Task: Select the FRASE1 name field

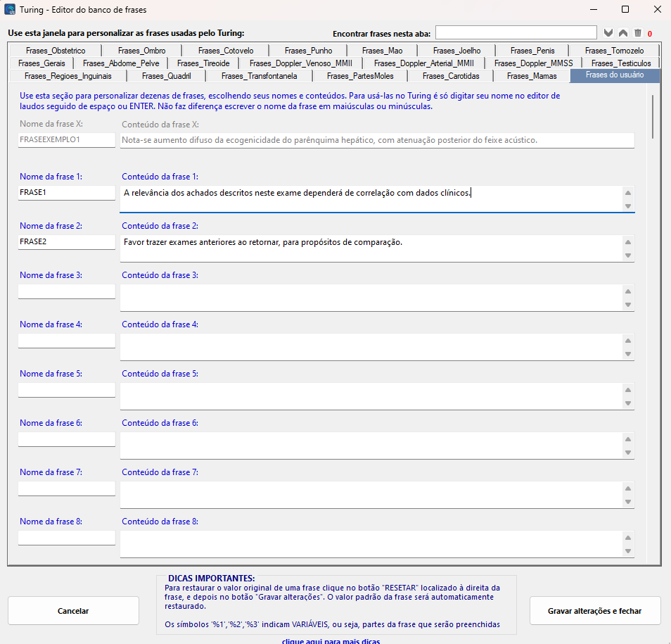Action: 67,192
